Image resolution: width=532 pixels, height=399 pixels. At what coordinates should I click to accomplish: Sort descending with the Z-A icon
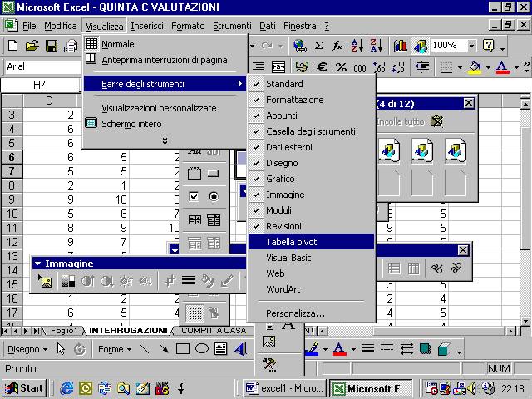(x=377, y=45)
